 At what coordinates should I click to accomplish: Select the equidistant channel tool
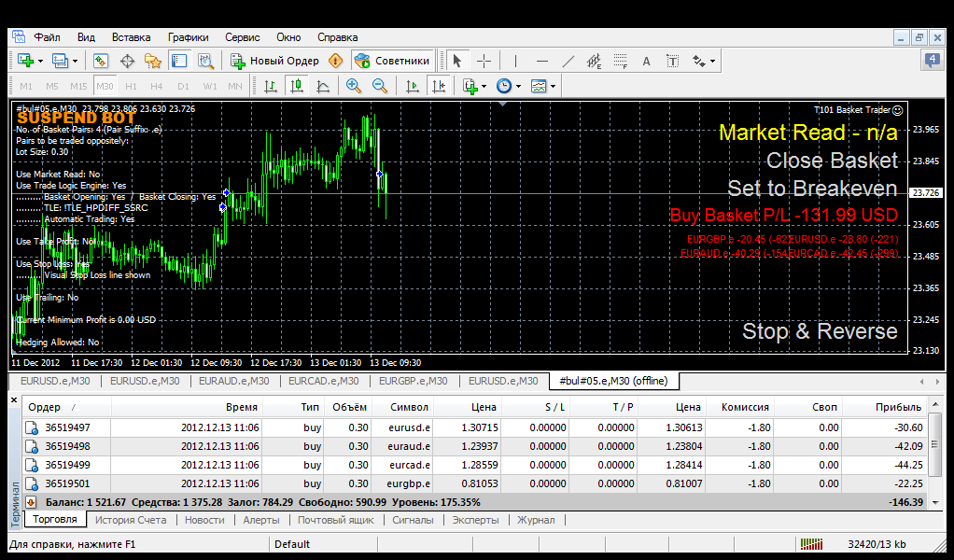(x=594, y=61)
